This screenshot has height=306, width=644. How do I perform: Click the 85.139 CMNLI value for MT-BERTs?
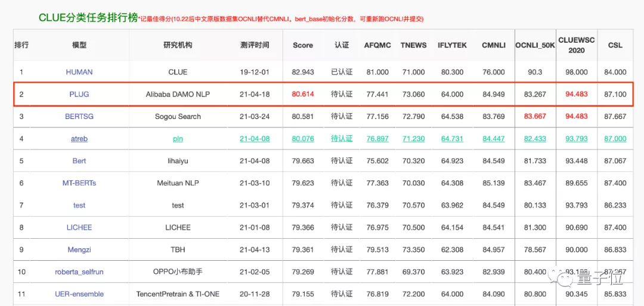(x=493, y=183)
